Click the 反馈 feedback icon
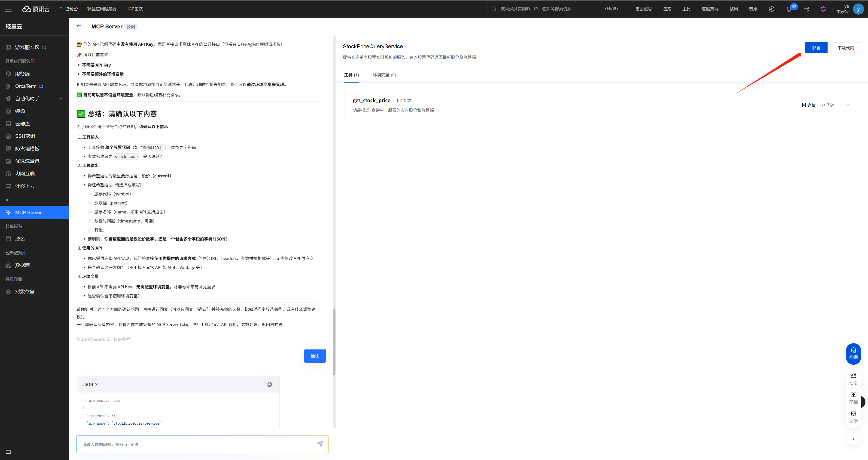This screenshot has width=868, height=460. tap(853, 417)
